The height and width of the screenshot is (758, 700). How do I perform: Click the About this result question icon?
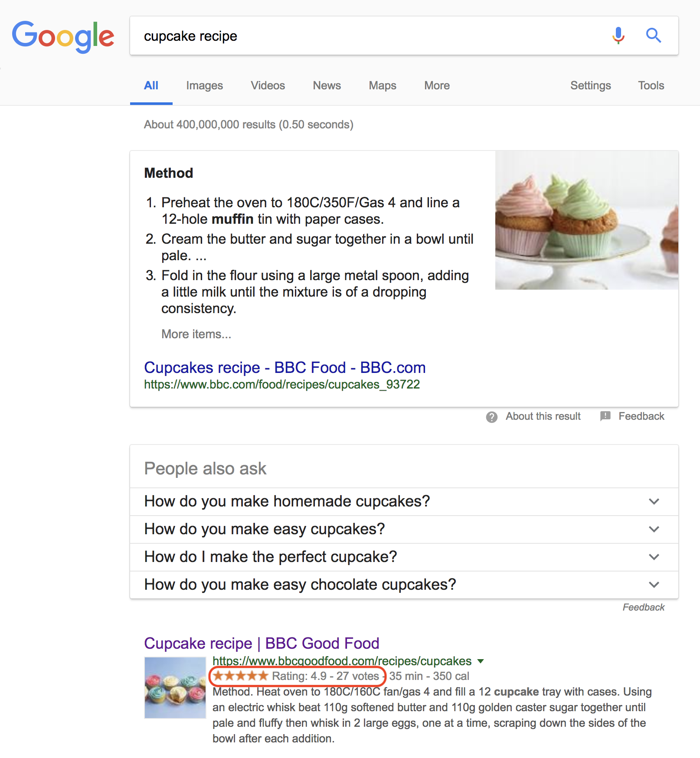click(x=492, y=417)
